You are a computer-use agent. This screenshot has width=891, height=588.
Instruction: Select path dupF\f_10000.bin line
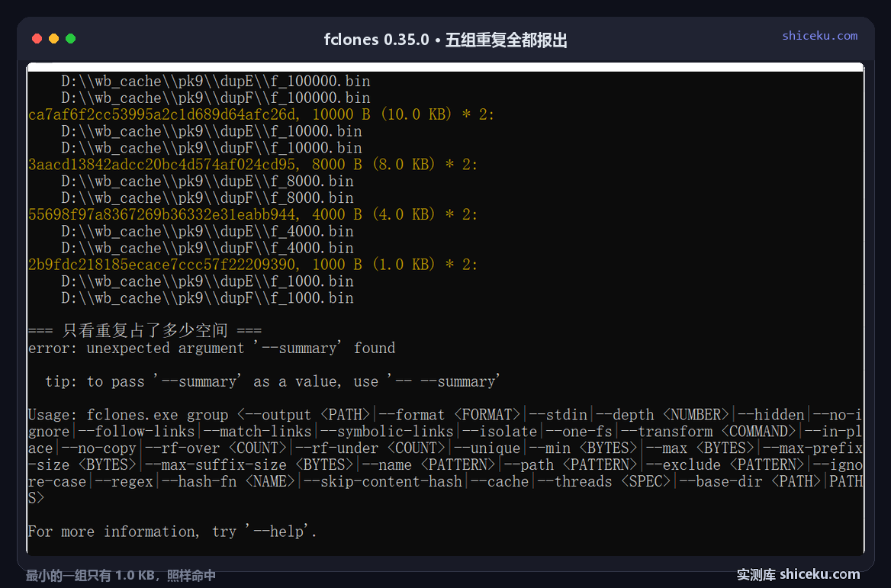[x=211, y=148]
